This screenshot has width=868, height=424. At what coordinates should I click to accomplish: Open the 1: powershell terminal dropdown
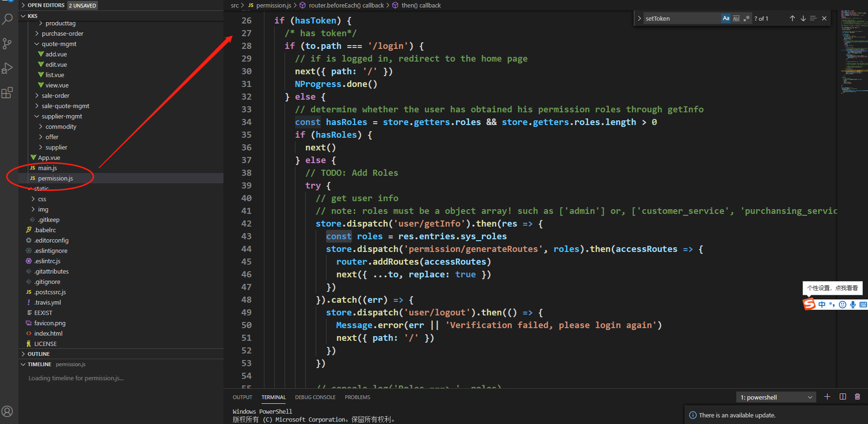tap(776, 397)
